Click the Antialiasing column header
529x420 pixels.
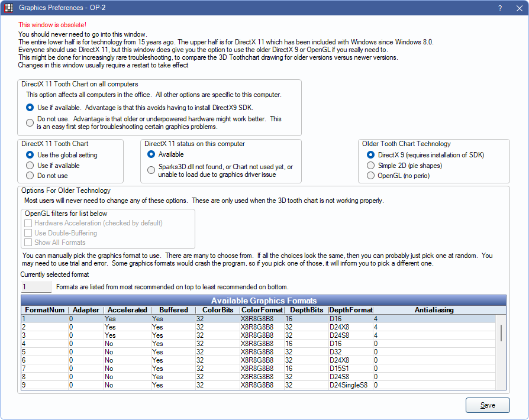pos(434,310)
